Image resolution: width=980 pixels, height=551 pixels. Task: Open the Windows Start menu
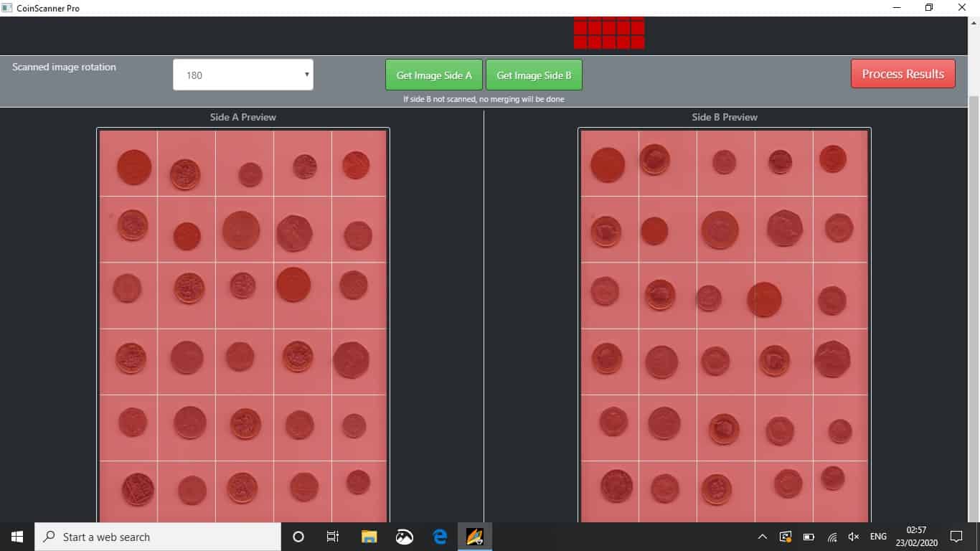17,537
